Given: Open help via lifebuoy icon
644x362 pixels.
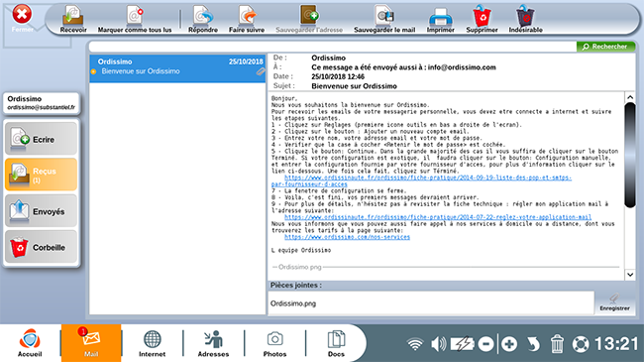Looking at the screenshot, I should click(x=581, y=344).
